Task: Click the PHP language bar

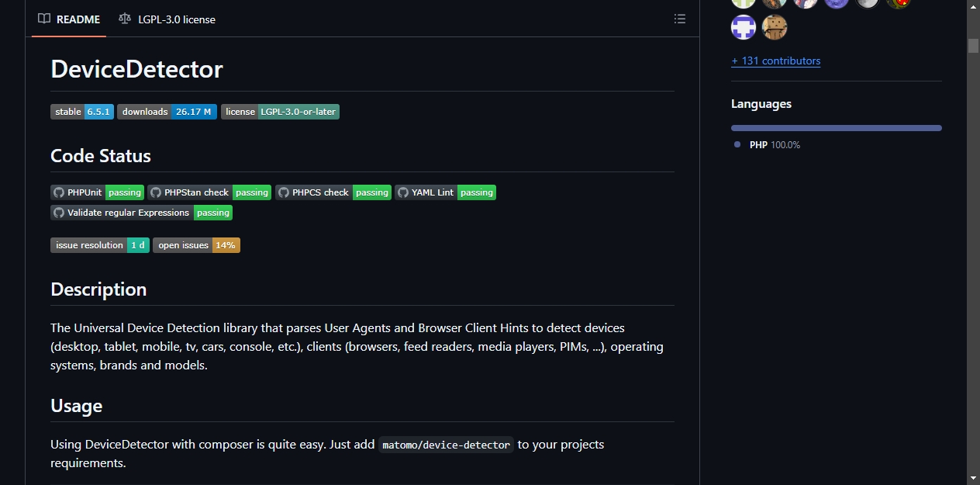Action: point(837,128)
